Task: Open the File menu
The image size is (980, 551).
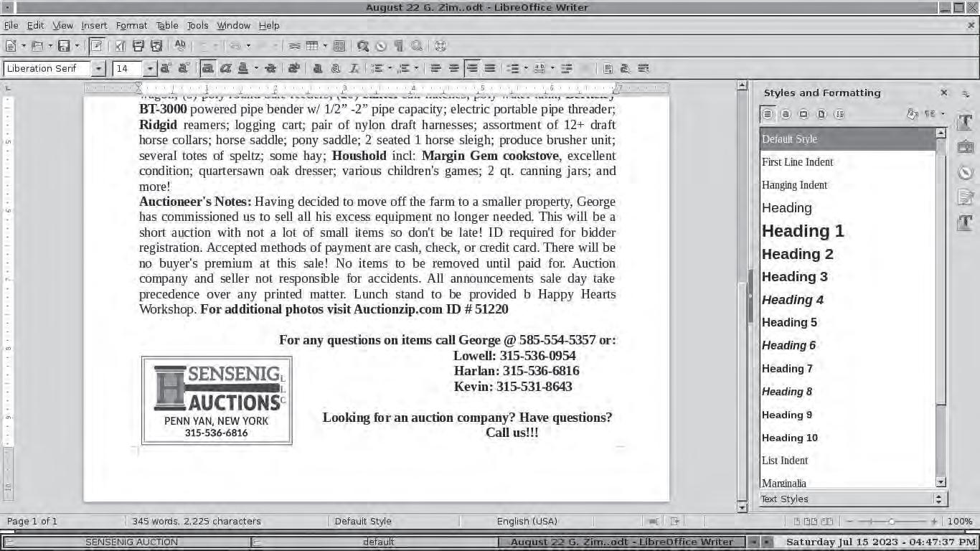Action: (x=11, y=25)
